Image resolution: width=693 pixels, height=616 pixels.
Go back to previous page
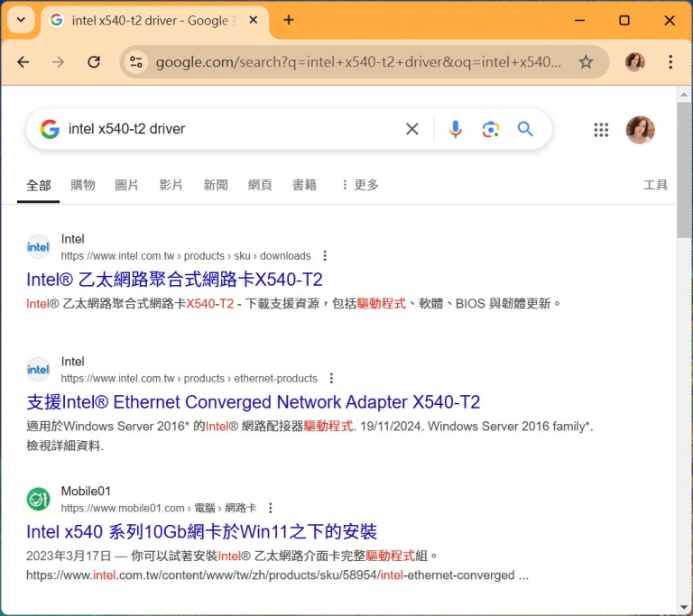pyautogui.click(x=23, y=62)
